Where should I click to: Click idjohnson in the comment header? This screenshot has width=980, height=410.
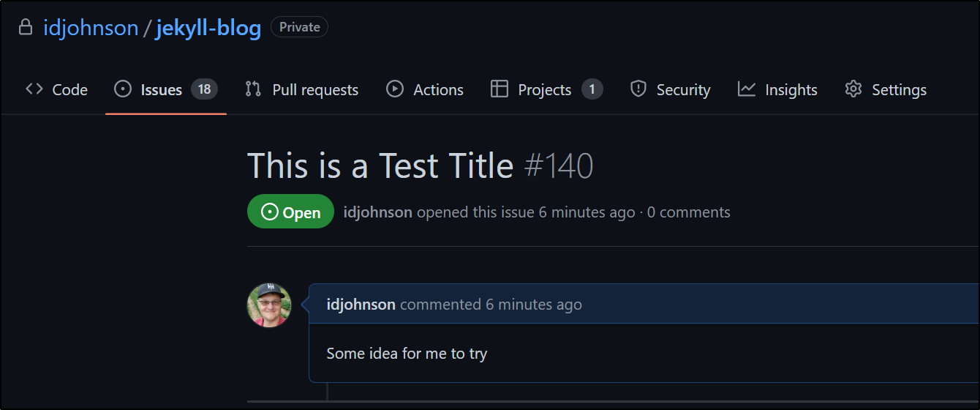tap(361, 305)
